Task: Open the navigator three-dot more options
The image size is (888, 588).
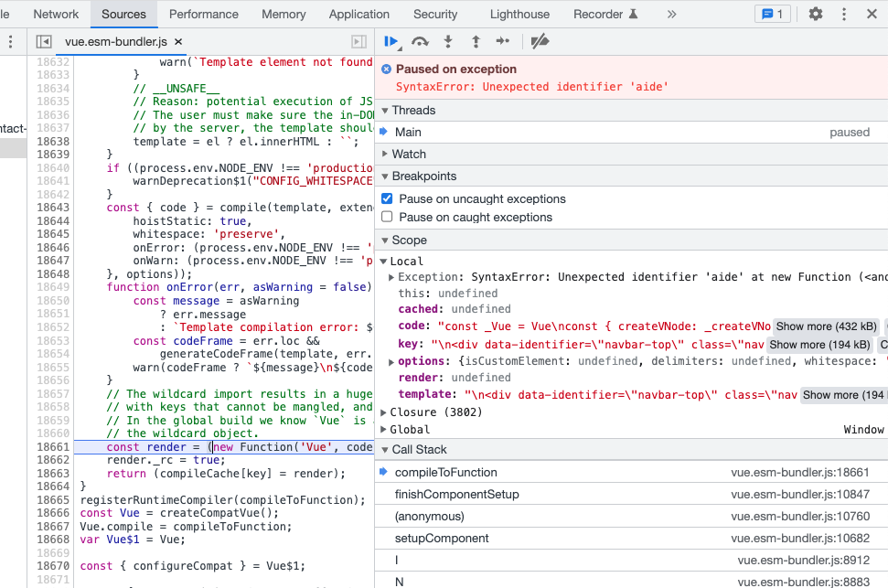Action: (10, 41)
